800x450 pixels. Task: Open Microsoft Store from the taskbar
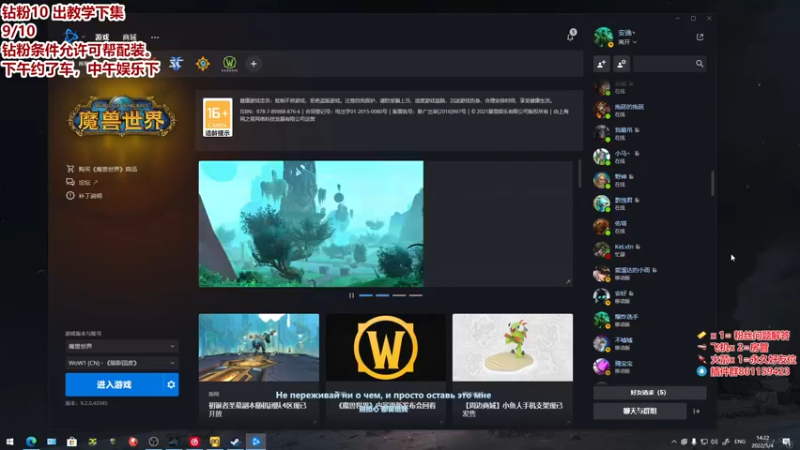click(x=72, y=441)
